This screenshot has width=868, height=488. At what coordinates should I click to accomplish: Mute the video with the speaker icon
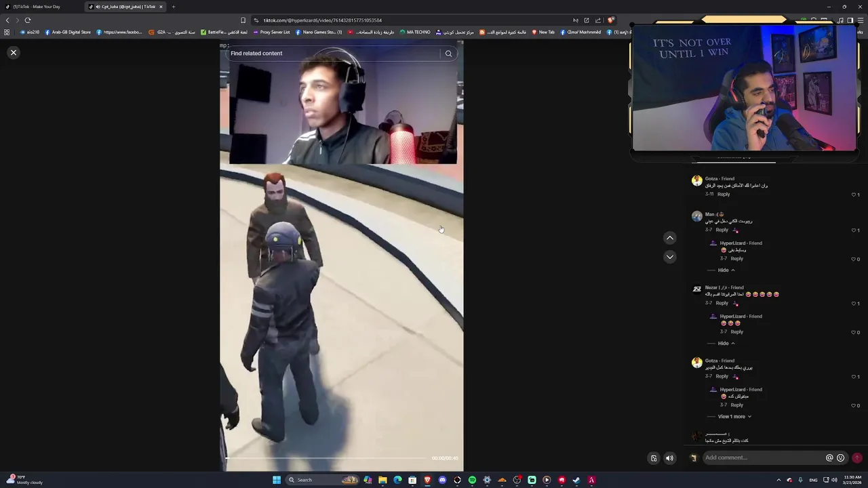[x=669, y=458]
